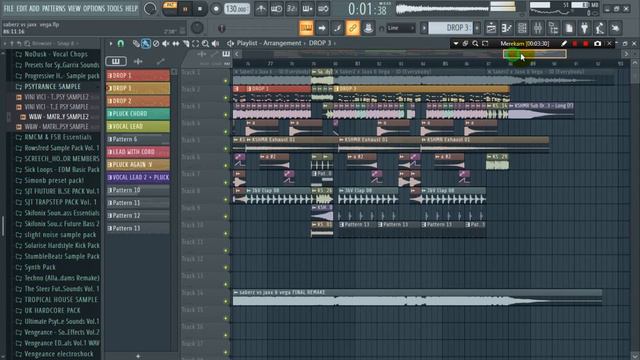Click the recorder magnifier icon
This screenshot has height=360, width=640.
click(475, 43)
